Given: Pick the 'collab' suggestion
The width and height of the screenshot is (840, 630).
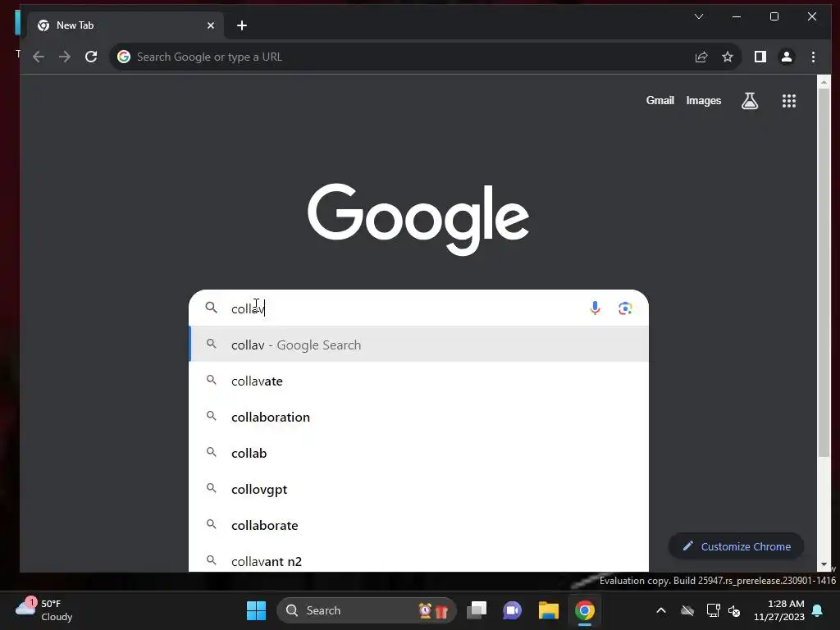Looking at the screenshot, I should tap(418, 453).
